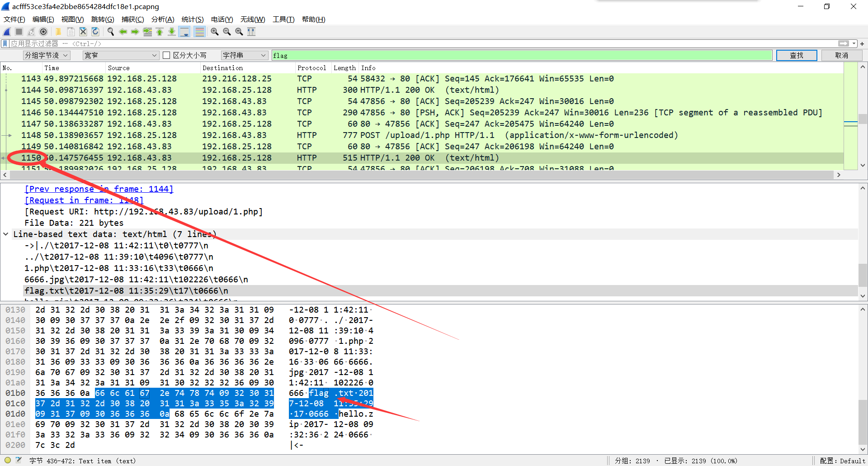The width and height of the screenshot is (868, 466).
Task: Open the Capture menu
Action: [x=132, y=19]
